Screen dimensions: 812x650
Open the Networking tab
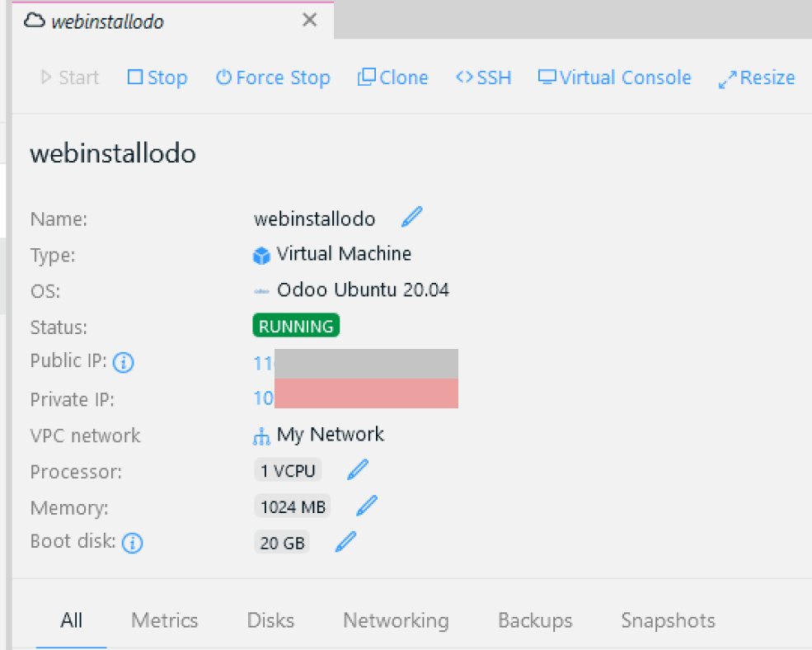point(395,620)
